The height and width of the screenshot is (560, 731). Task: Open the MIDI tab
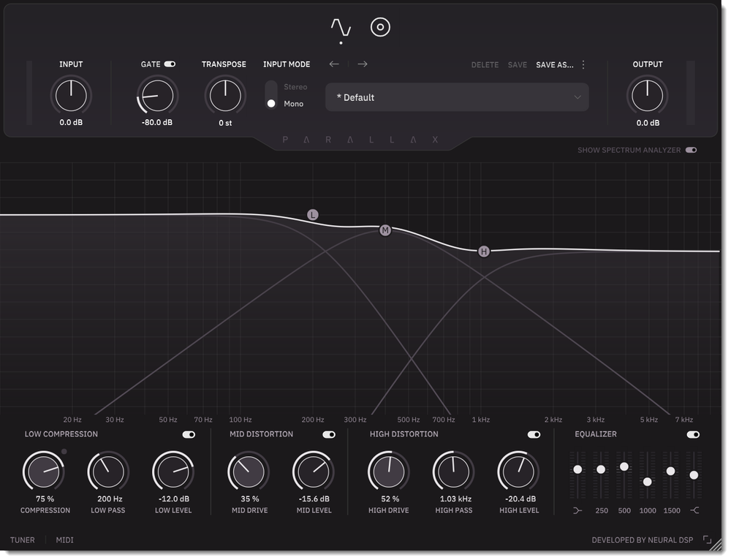pyautogui.click(x=65, y=540)
